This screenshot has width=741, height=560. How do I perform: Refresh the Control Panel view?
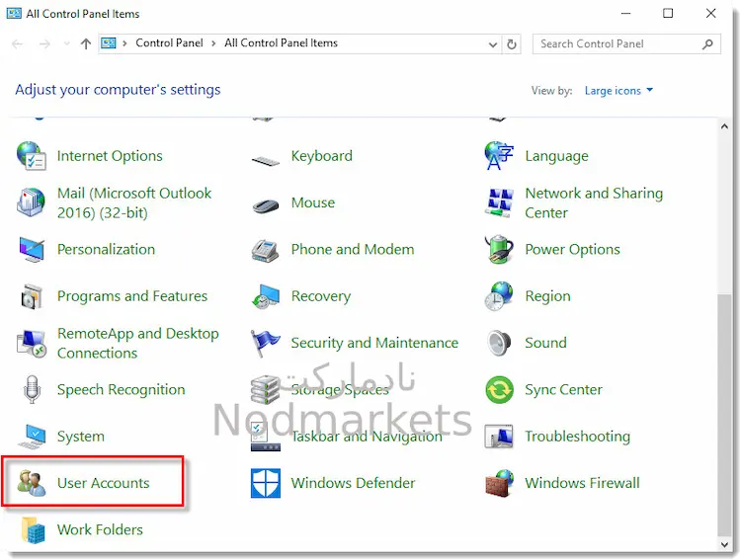pyautogui.click(x=512, y=44)
